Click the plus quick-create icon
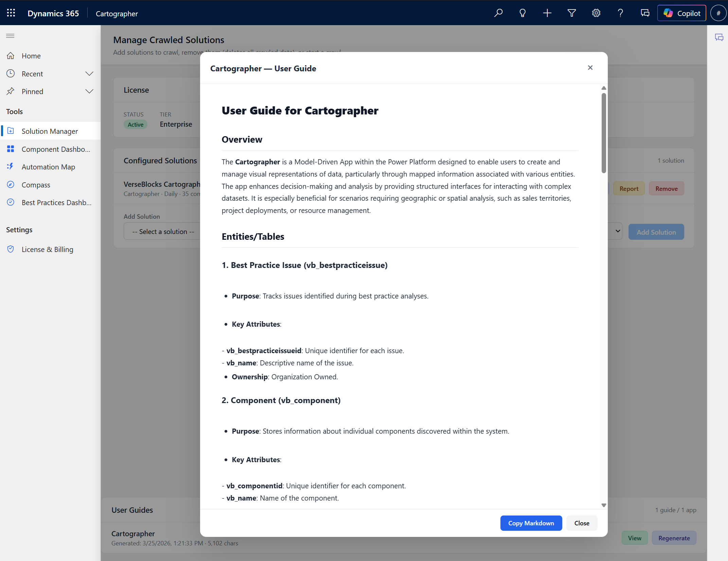This screenshot has height=561, width=728. [547, 13]
